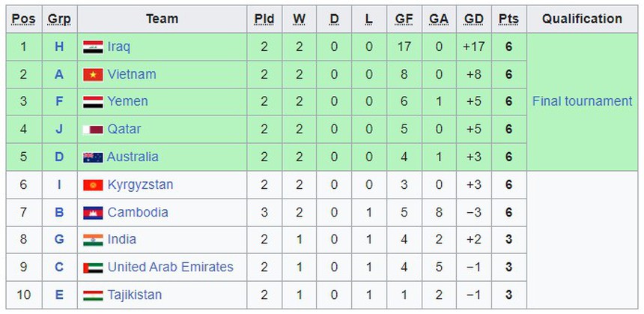The height and width of the screenshot is (314, 644).
Task: Click the India flag icon
Action: point(93,240)
